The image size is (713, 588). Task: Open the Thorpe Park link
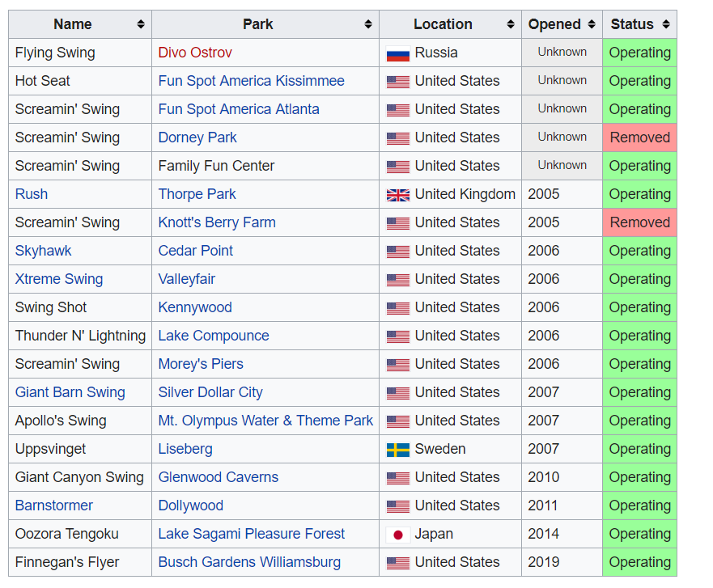[x=197, y=194]
